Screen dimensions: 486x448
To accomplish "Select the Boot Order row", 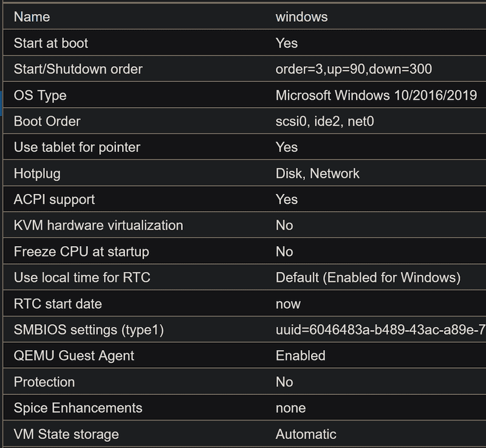I will (47, 122).
